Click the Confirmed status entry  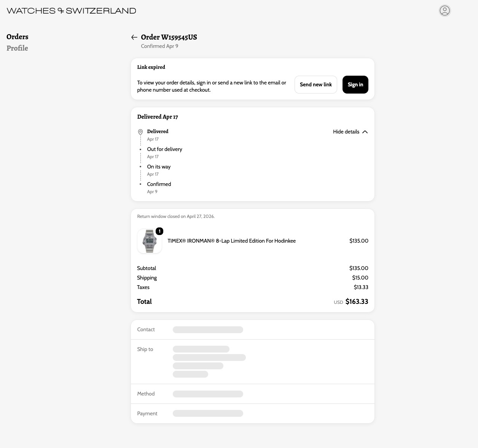(x=159, y=184)
